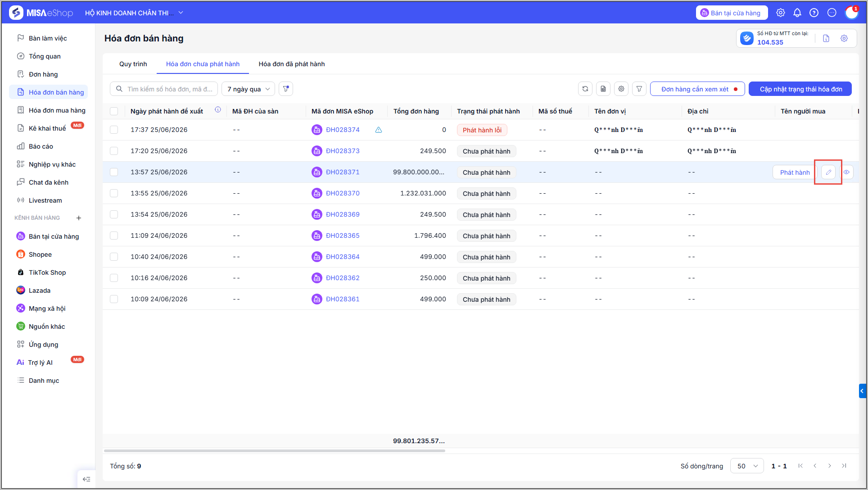868x490 pixels.
Task: Open the 7 ngày qua date dropdown
Action: pyautogui.click(x=248, y=89)
